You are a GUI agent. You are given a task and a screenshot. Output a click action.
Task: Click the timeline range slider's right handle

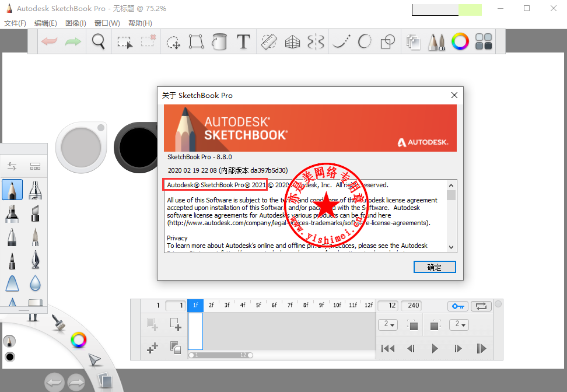(250, 355)
